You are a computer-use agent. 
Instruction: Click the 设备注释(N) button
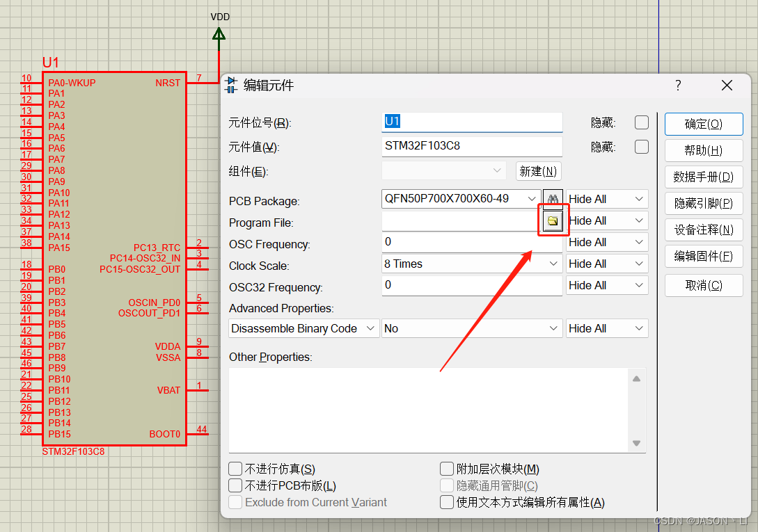704,230
